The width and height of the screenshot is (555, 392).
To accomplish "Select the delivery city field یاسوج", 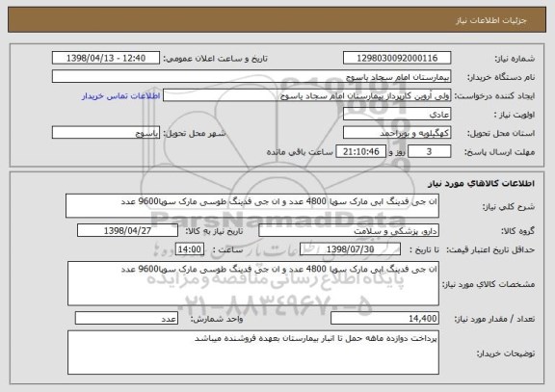I will [x=106, y=133].
